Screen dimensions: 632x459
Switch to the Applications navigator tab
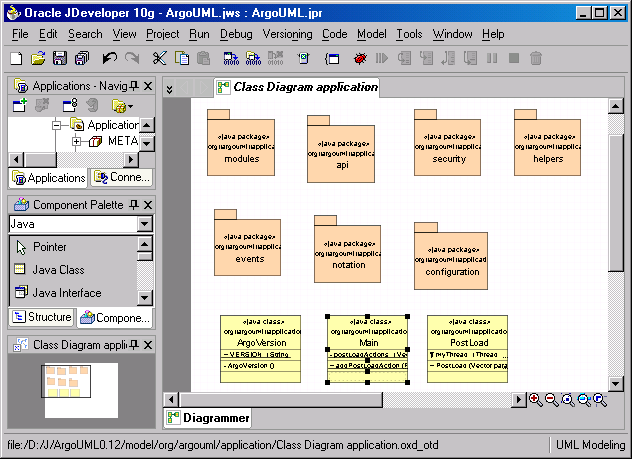pyautogui.click(x=48, y=178)
